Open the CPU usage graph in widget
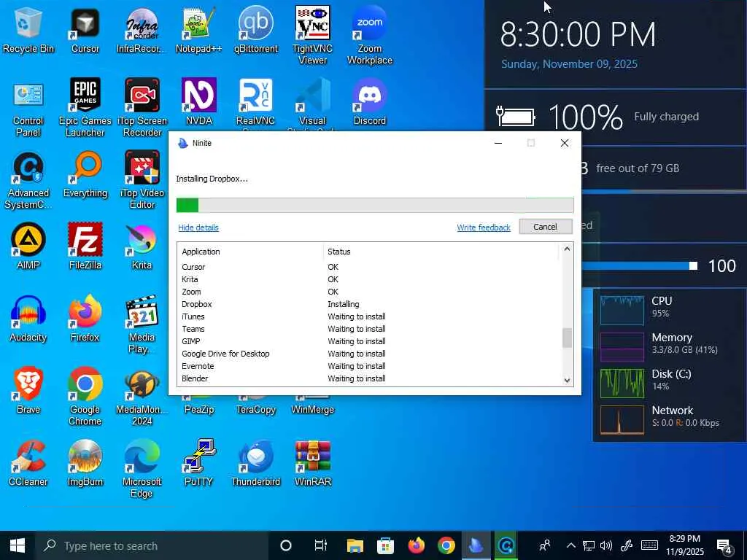Screen dimensions: 747x560 tap(622, 310)
